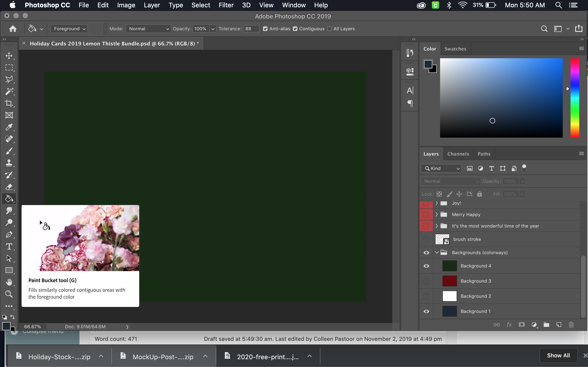Select the Eraser tool
The image size is (588, 367).
tap(9, 187)
